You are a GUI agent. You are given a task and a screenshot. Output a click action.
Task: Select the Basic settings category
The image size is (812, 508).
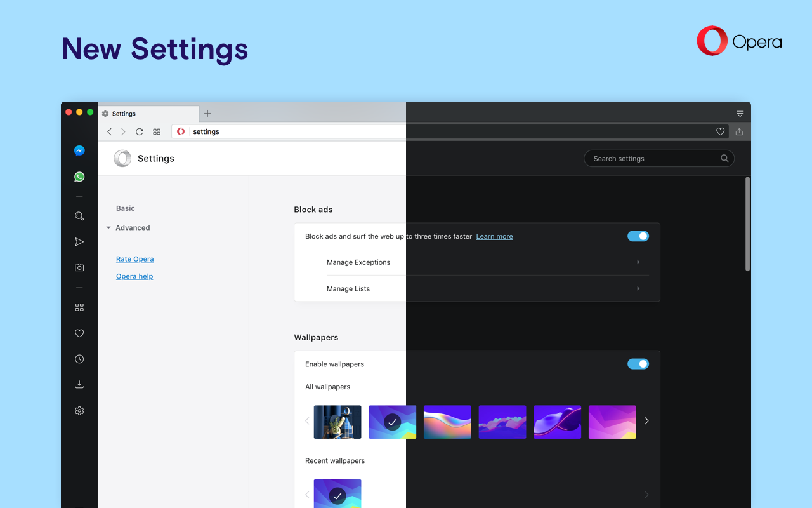[x=126, y=208]
